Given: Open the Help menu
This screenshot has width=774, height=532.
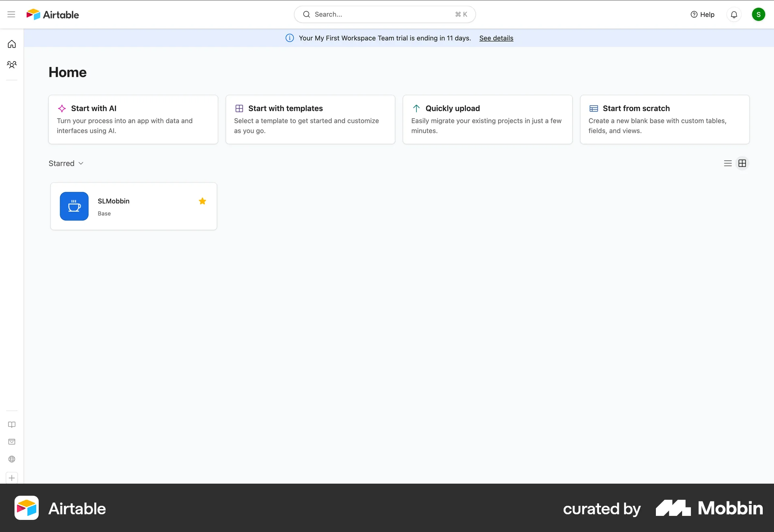Looking at the screenshot, I should [702, 14].
